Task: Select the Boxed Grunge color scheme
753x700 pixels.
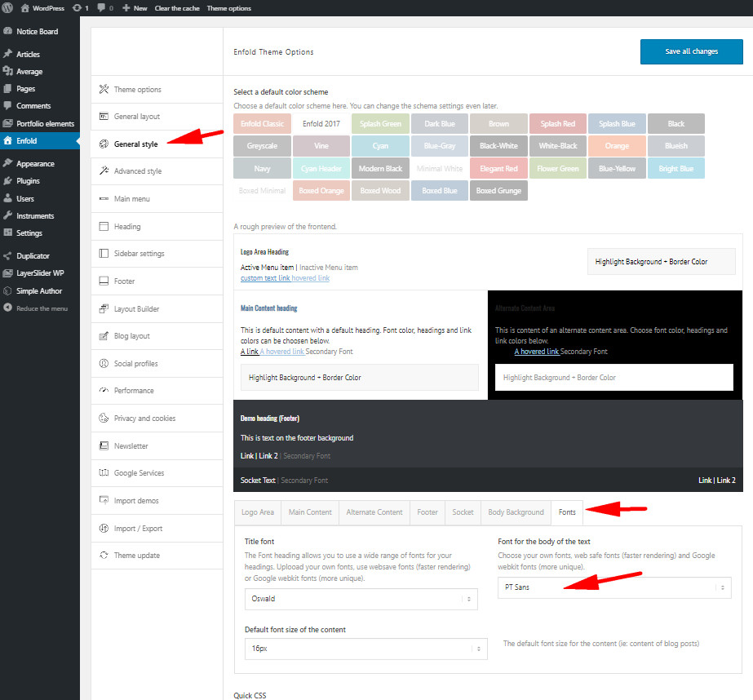Action: (498, 191)
